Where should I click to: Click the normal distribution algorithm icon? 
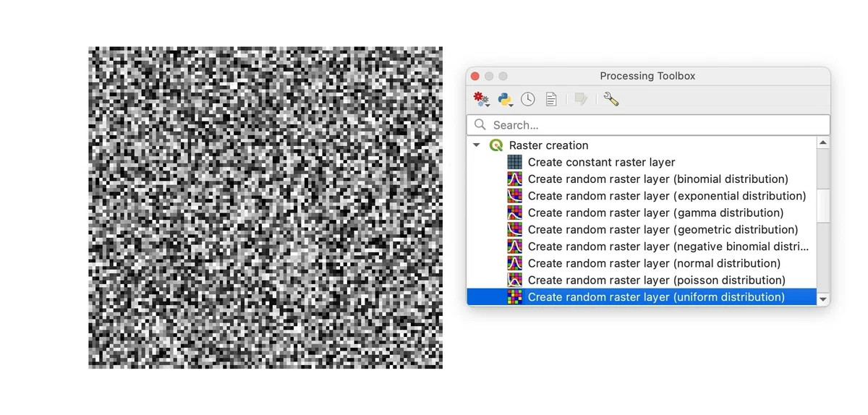(514, 263)
